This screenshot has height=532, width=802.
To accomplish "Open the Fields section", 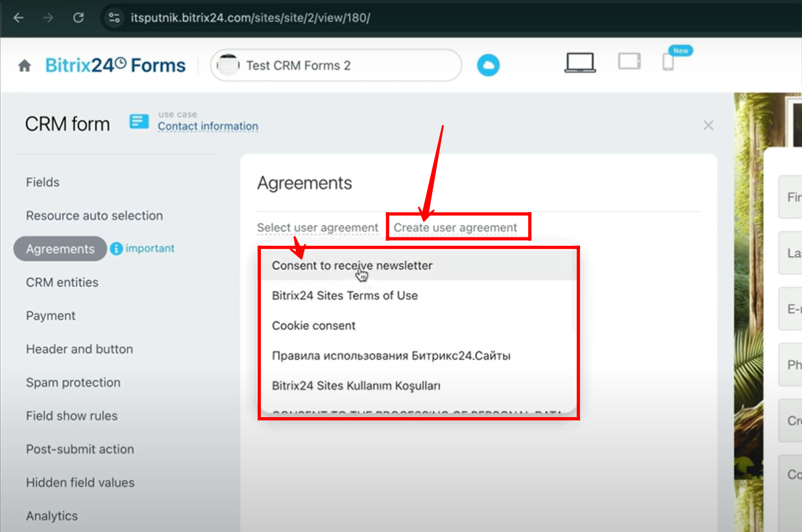I will pos(43,182).
